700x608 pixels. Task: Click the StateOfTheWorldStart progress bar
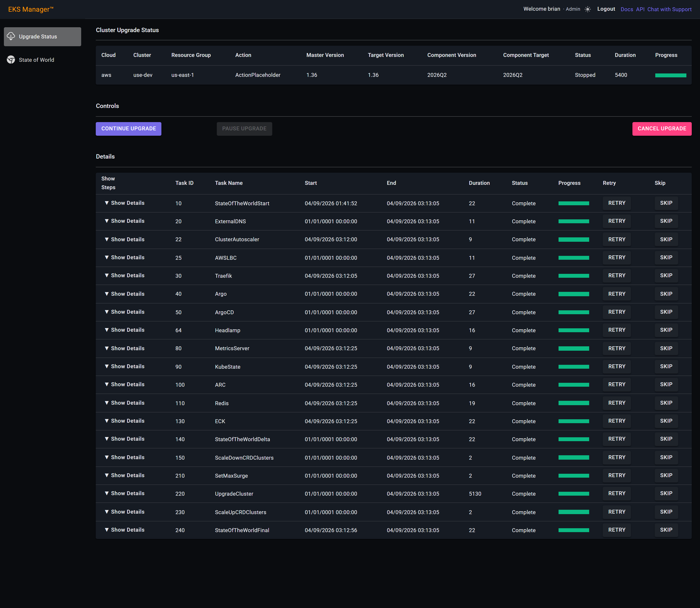[574, 203]
